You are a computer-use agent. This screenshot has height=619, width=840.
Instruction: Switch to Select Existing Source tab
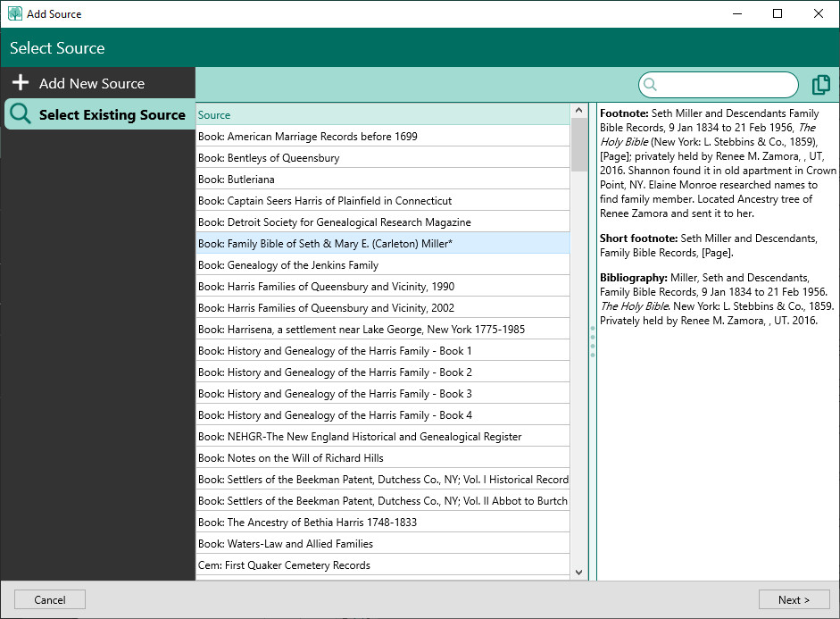112,114
